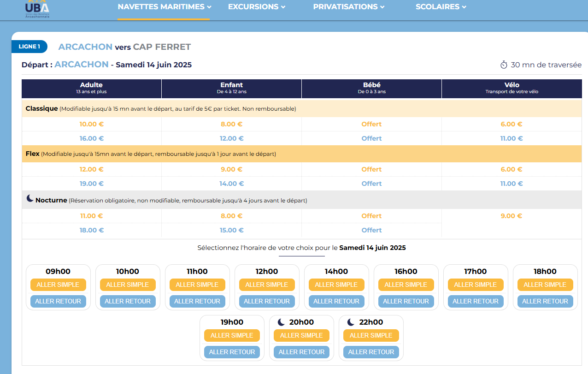588x374 pixels.
Task: Click the UBA logo in header
Action: click(37, 8)
